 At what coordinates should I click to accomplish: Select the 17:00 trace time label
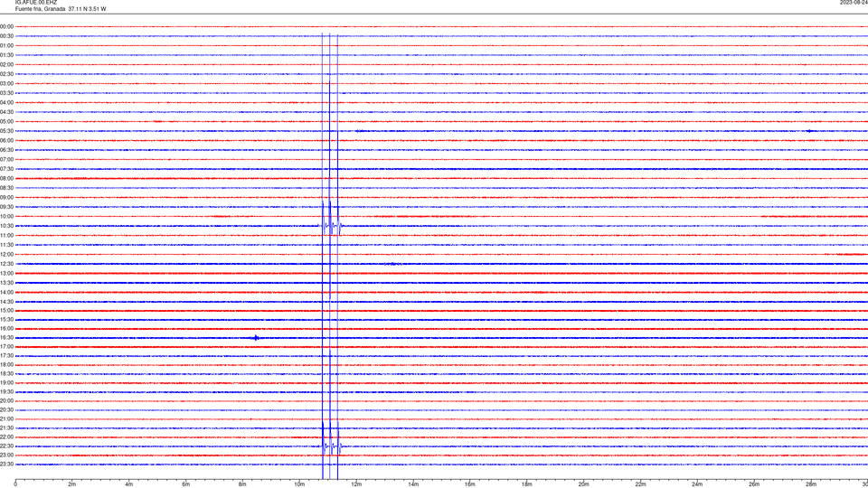pyautogui.click(x=6, y=346)
